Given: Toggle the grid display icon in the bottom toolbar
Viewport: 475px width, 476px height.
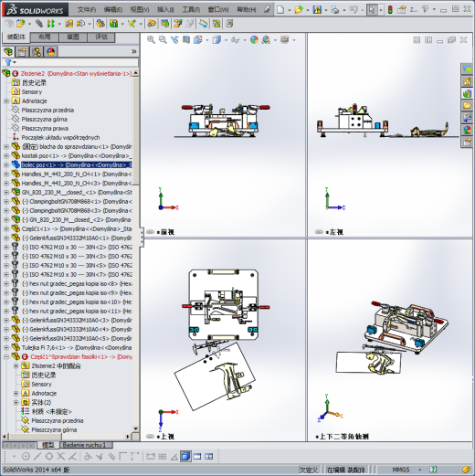Looking at the screenshot, I should (x=163, y=456).
